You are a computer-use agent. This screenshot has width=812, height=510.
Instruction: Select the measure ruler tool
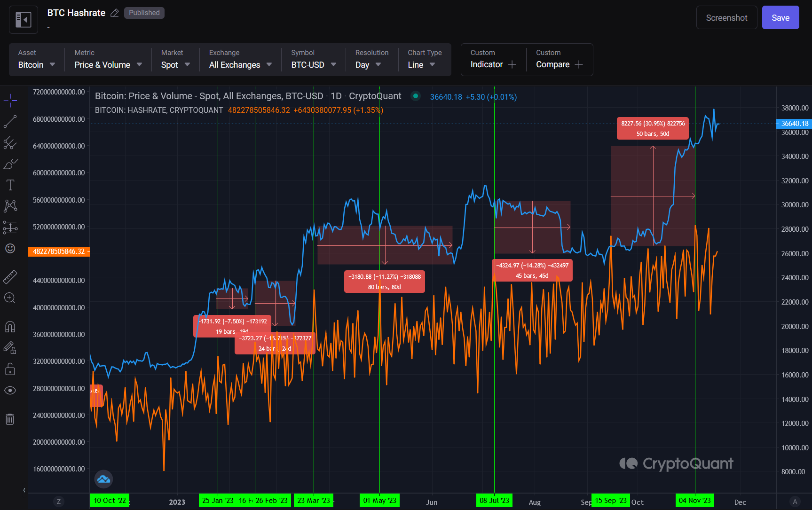coord(10,277)
